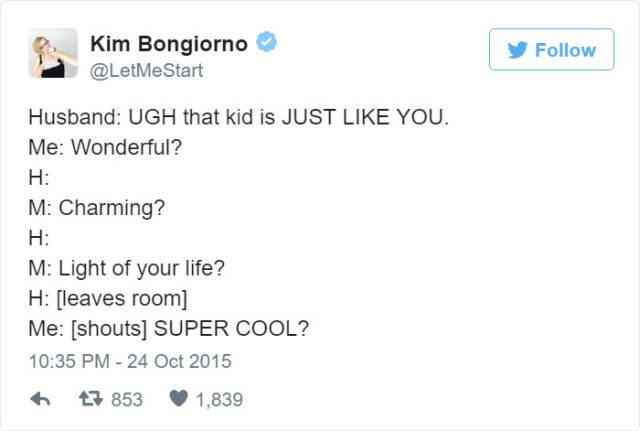Screen dimensions: 640x431
Task: Retweet using the retweet arrows icon
Action: pos(91,399)
